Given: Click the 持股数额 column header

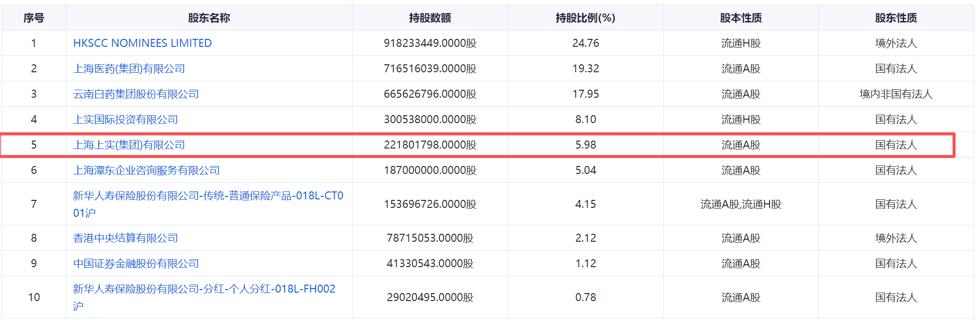Looking at the screenshot, I should coord(429,18).
